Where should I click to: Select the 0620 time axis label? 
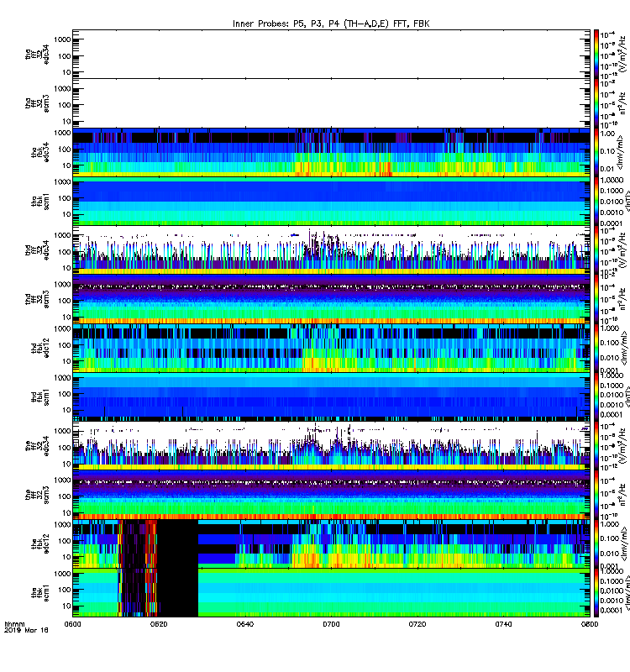(x=159, y=624)
